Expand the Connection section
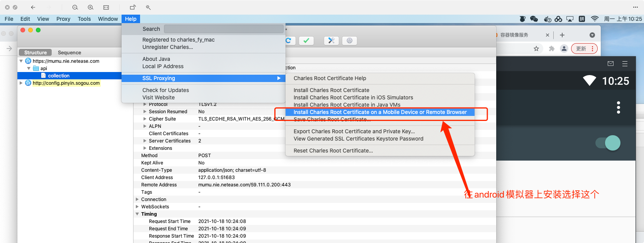This screenshot has width=644, height=243. point(137,199)
